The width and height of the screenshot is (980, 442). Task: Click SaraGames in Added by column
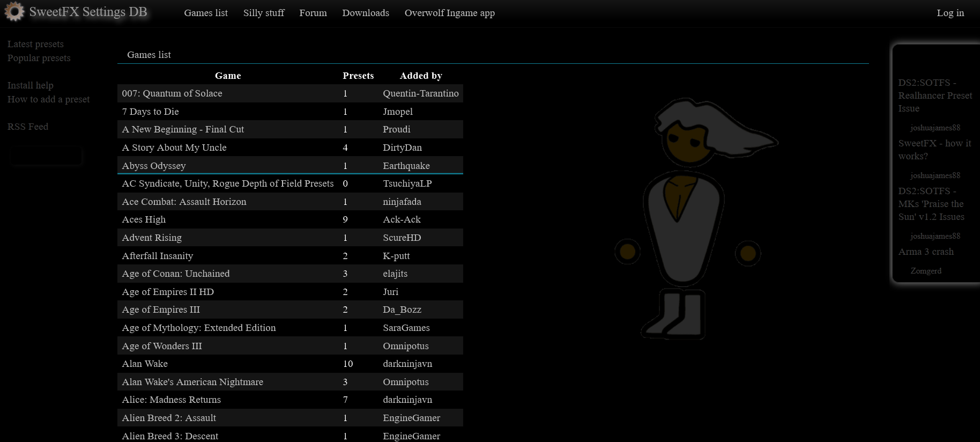click(406, 328)
